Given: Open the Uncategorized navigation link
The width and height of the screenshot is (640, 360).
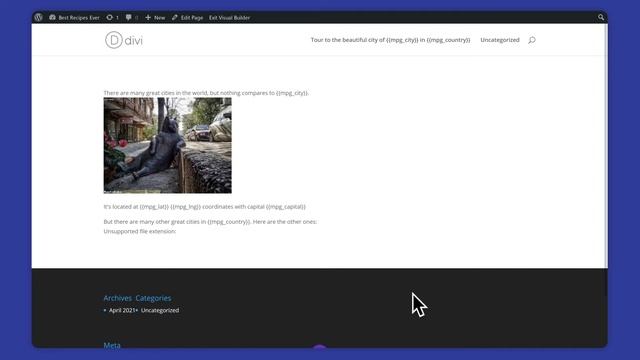Looking at the screenshot, I should click(x=500, y=40).
